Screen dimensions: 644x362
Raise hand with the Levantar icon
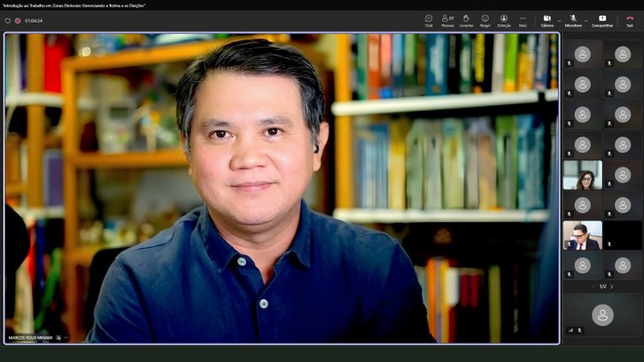pos(466,21)
